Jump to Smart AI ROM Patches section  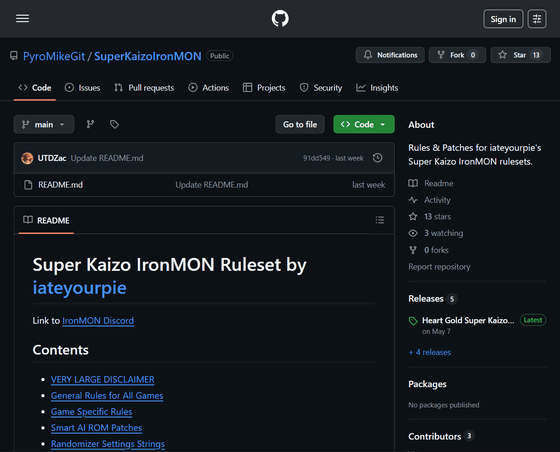(96, 428)
